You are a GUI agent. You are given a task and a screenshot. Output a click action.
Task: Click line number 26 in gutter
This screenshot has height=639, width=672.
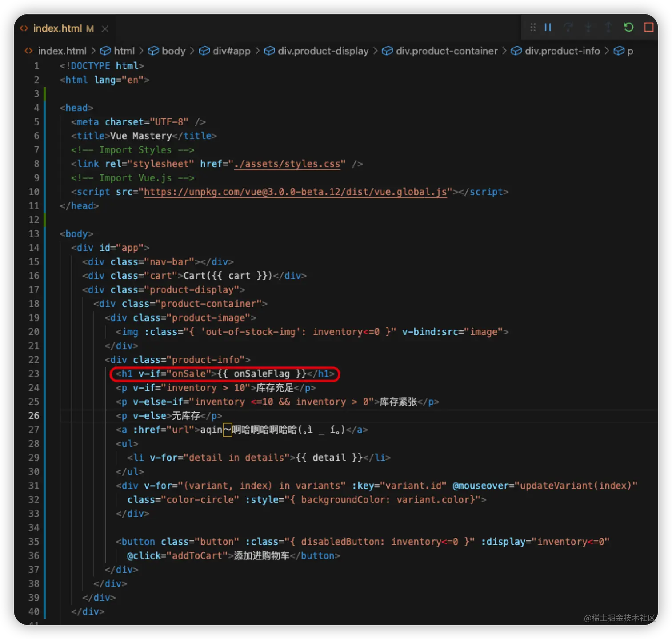[x=34, y=416]
